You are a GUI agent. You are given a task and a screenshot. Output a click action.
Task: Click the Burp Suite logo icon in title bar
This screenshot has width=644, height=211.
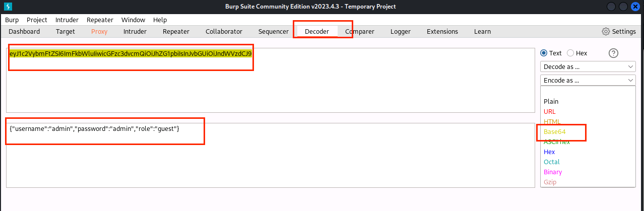tap(8, 7)
